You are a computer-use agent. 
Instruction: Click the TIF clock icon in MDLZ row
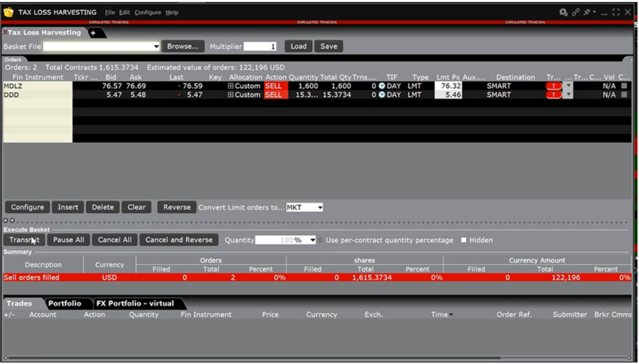[x=382, y=86]
